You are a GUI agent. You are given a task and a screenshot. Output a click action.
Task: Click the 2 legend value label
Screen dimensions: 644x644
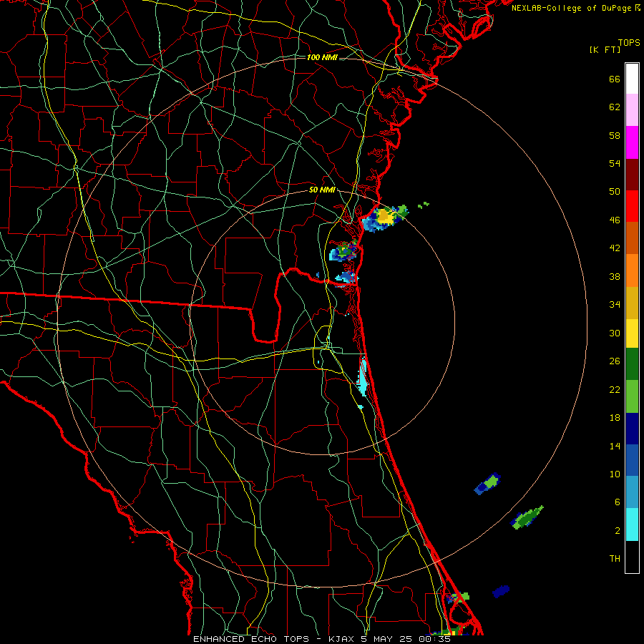(x=618, y=530)
